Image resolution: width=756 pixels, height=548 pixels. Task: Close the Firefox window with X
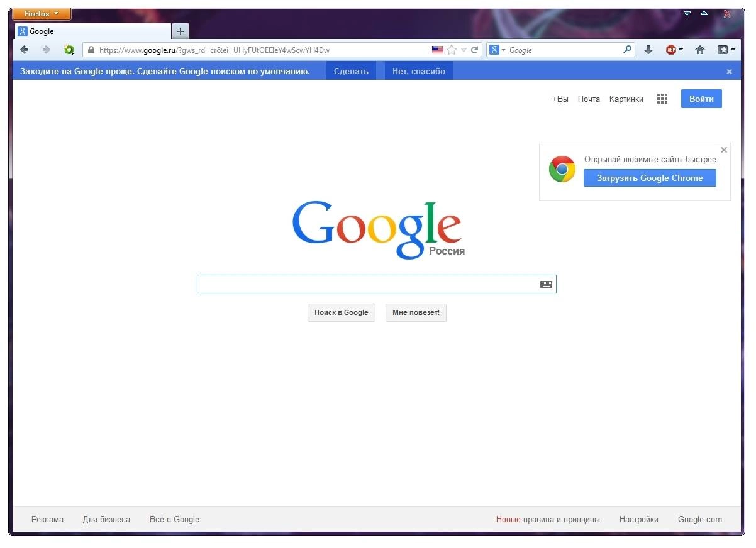(x=728, y=13)
